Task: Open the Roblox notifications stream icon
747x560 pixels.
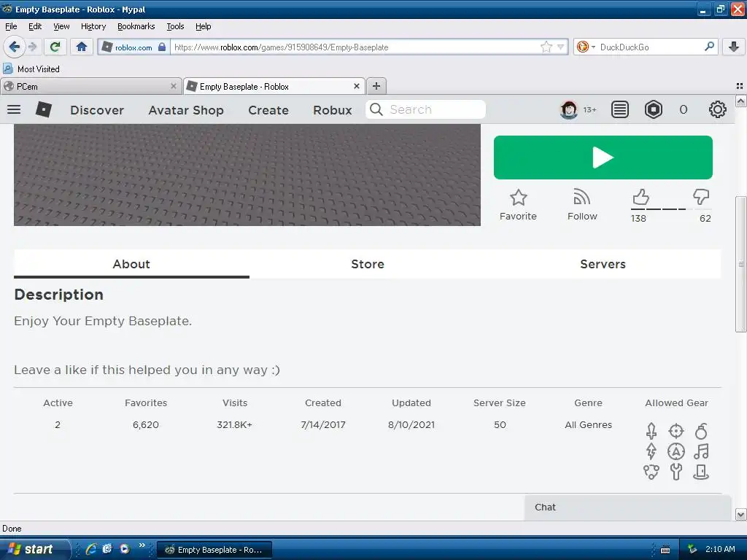Action: (619, 109)
